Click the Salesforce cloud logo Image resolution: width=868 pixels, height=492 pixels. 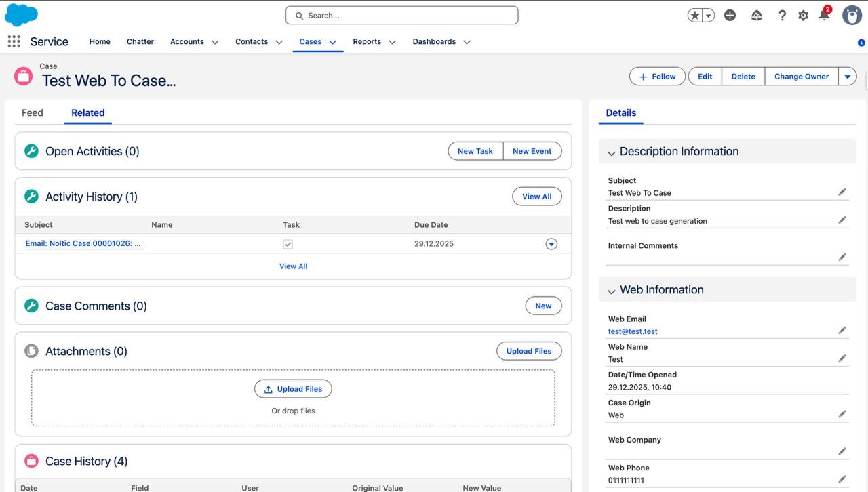[x=22, y=14]
